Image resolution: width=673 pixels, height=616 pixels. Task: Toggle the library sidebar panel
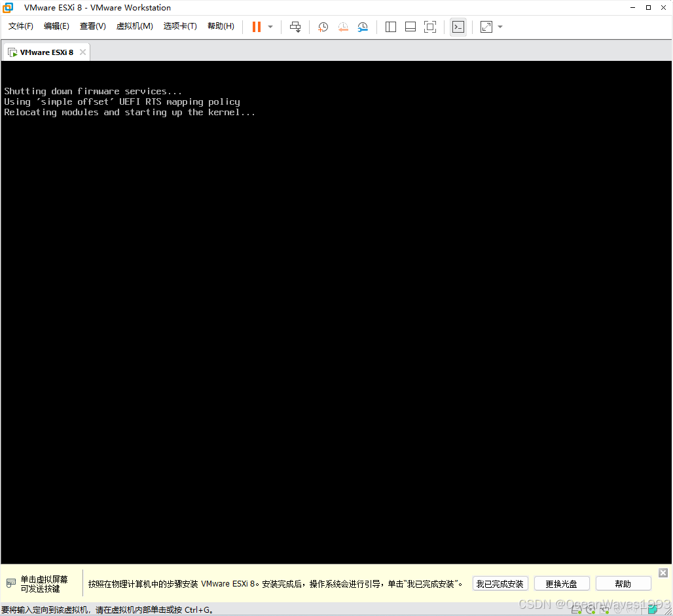[x=391, y=27]
